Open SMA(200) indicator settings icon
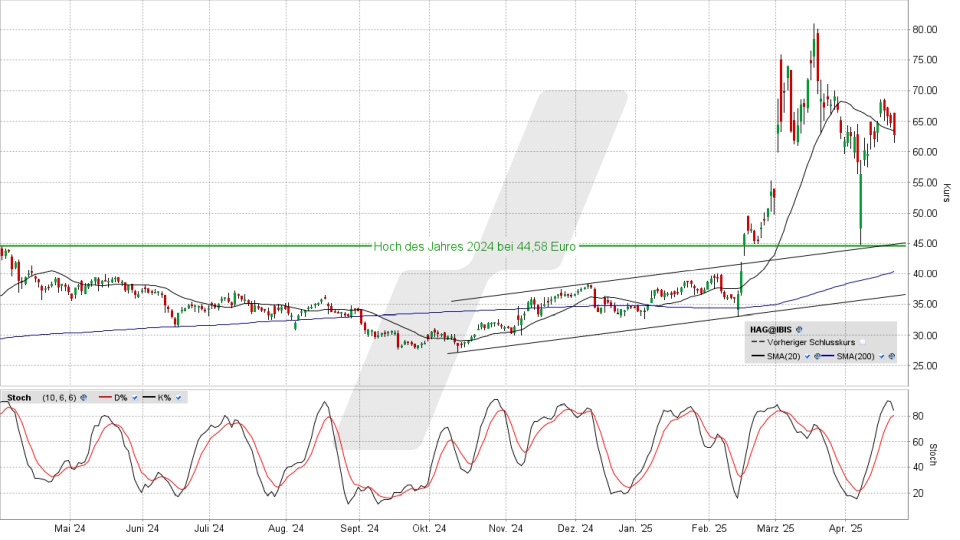 (891, 355)
